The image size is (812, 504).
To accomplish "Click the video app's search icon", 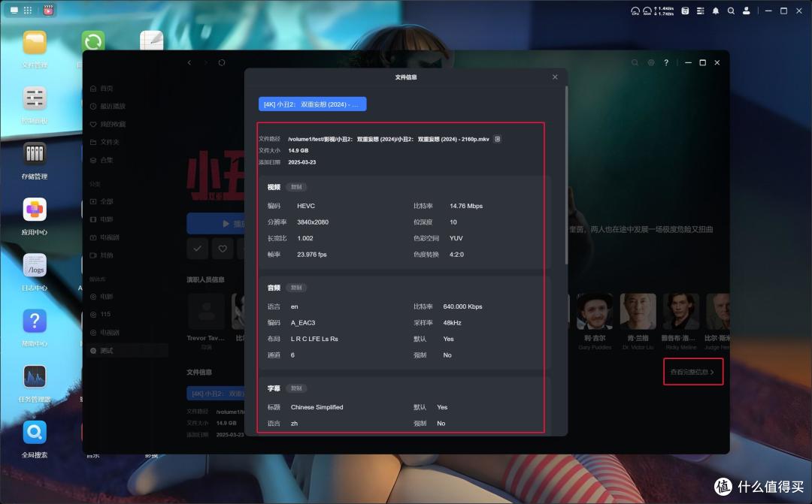I will click(635, 62).
